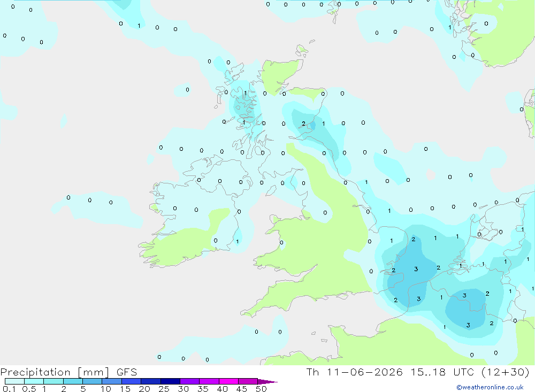Click the "50" legend scale label
The image size is (535, 392).
[x=261, y=389]
